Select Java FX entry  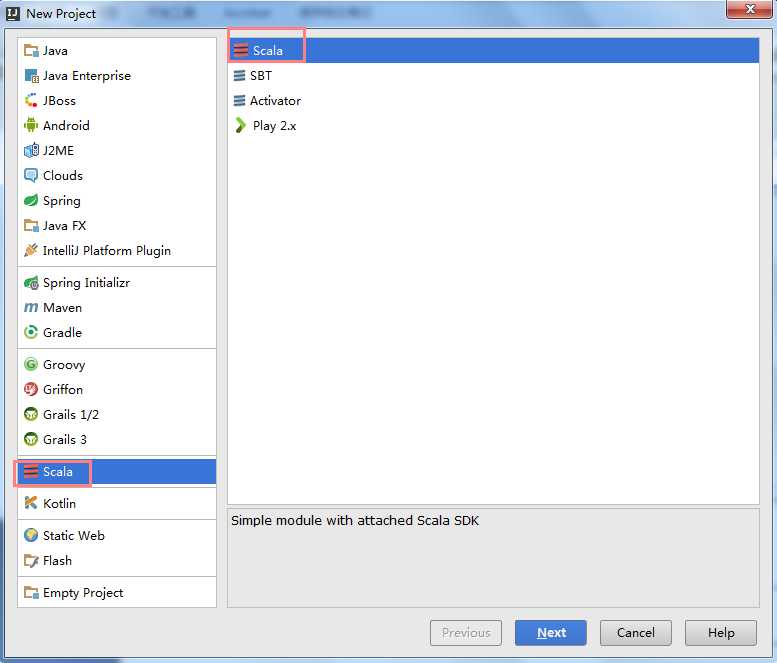[x=117, y=225]
